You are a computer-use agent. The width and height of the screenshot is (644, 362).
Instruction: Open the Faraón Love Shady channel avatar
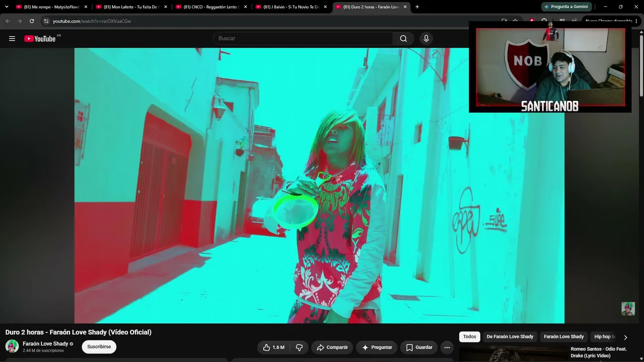12,346
